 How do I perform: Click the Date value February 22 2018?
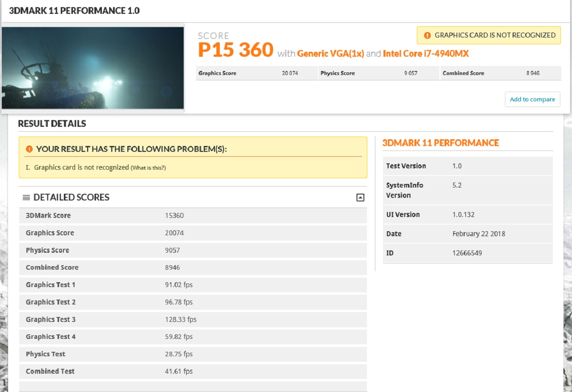479,234
